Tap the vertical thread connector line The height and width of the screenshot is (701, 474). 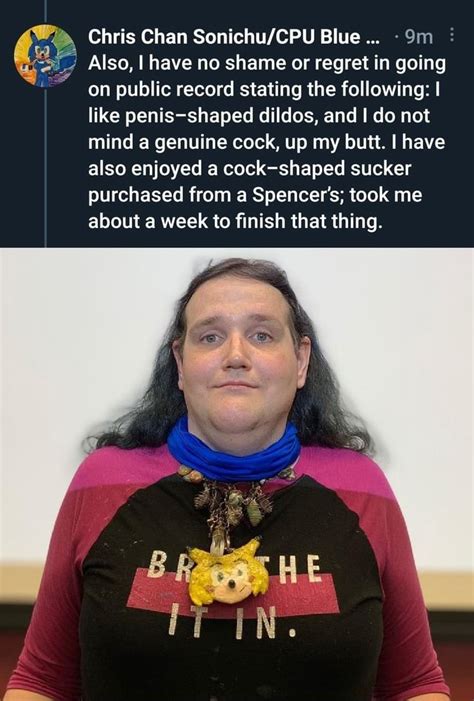tap(45, 166)
